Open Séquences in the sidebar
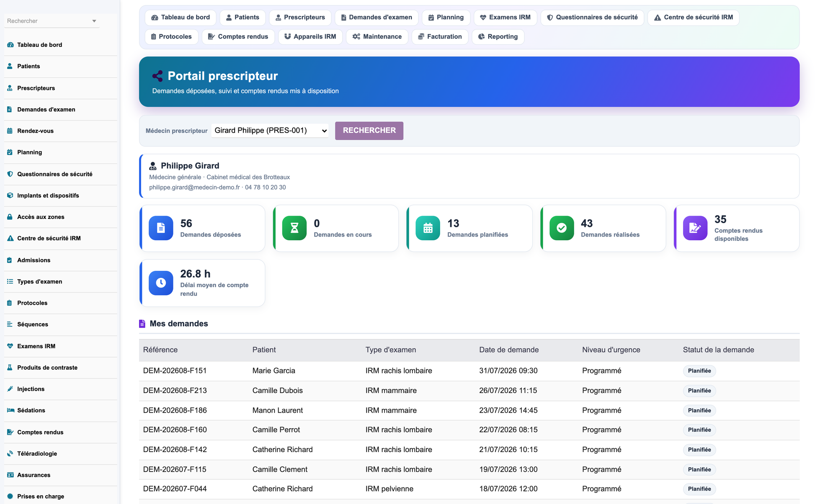Image resolution: width=815 pixels, height=504 pixels. coord(61,324)
